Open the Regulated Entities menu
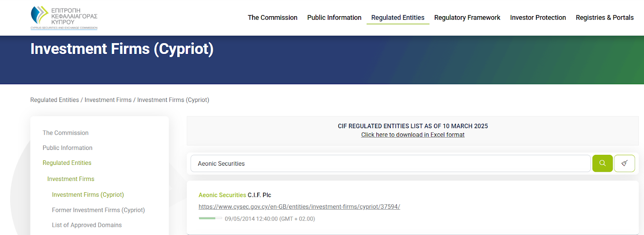Viewport: 644px width, 235px height. (x=398, y=18)
